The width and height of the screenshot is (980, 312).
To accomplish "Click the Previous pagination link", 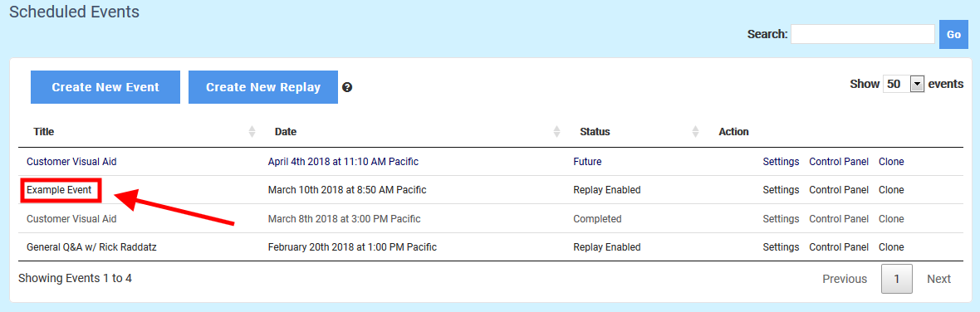I will click(x=845, y=279).
